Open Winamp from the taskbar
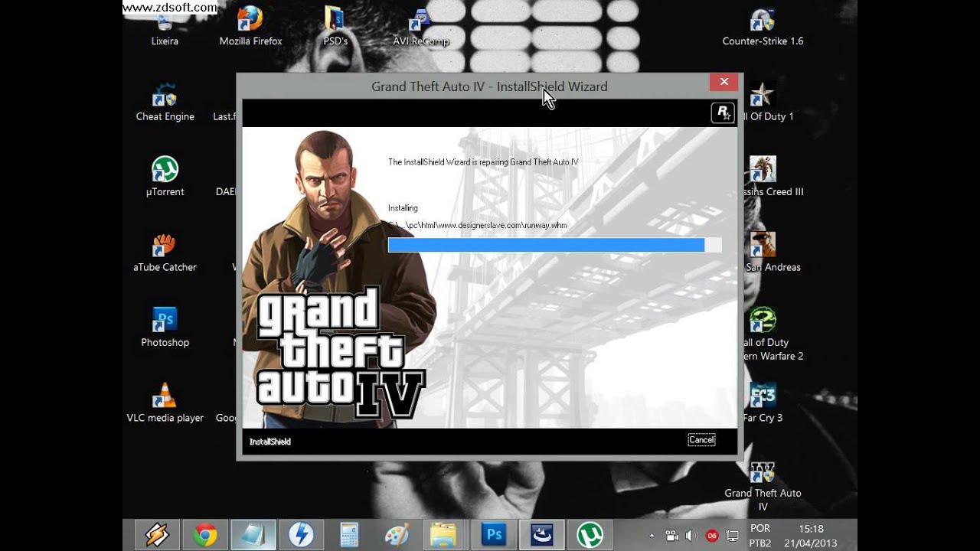Screen dimensions: 980x551 coord(158,534)
